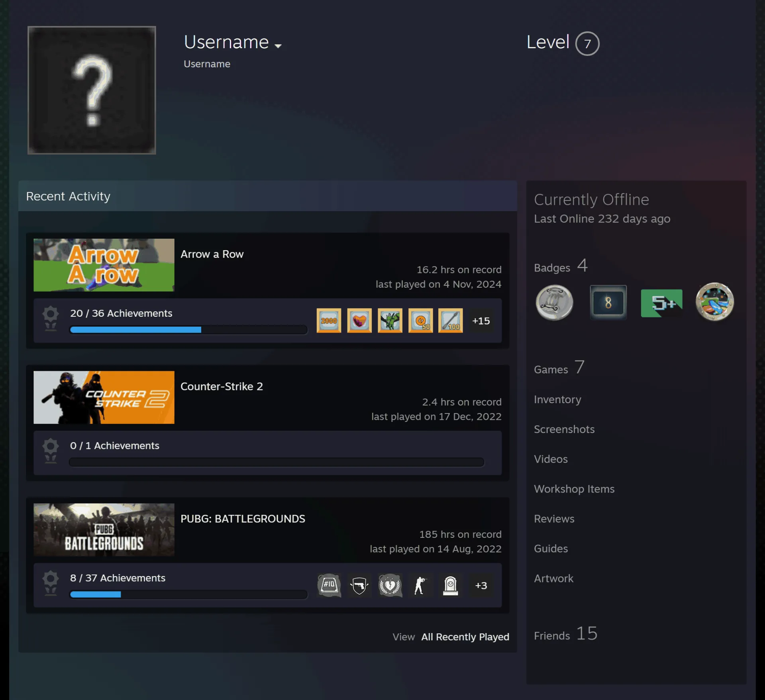The width and height of the screenshot is (765, 700).
Task: Open the Artwork link
Action: point(553,578)
